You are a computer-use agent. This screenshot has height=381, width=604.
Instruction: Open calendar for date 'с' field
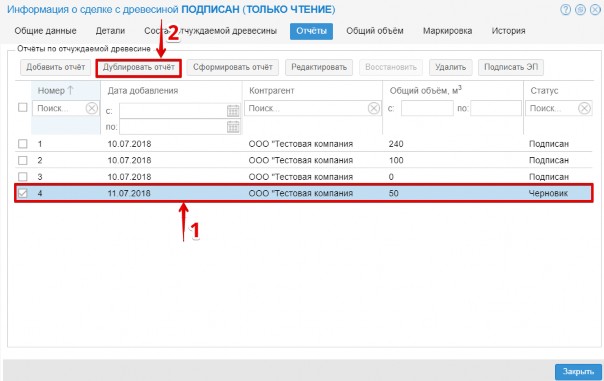(x=233, y=111)
